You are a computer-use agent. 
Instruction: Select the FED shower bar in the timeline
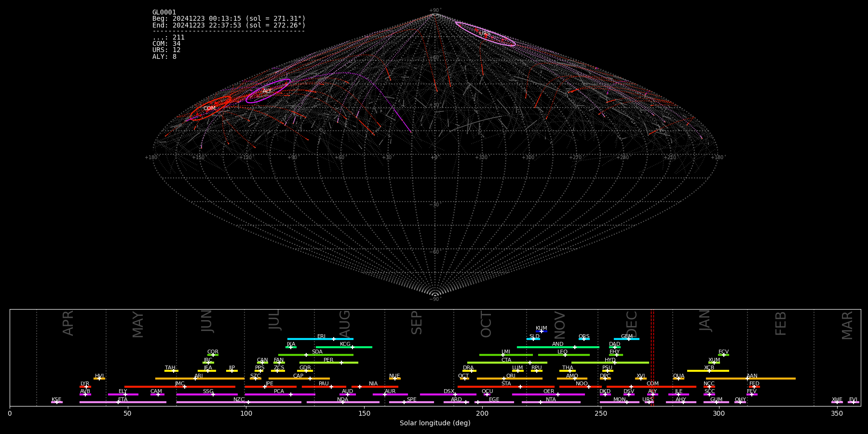pos(754,386)
